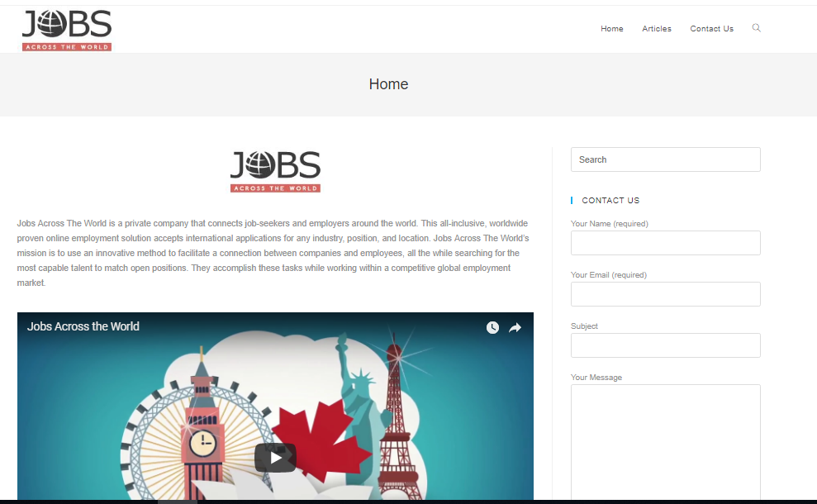This screenshot has height=504, width=817.
Task: Open the Contact Us menu item
Action: pos(712,29)
